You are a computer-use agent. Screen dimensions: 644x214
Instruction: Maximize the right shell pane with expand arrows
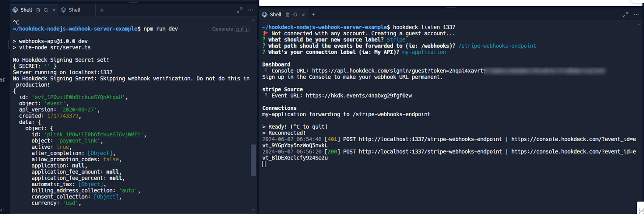625,15
